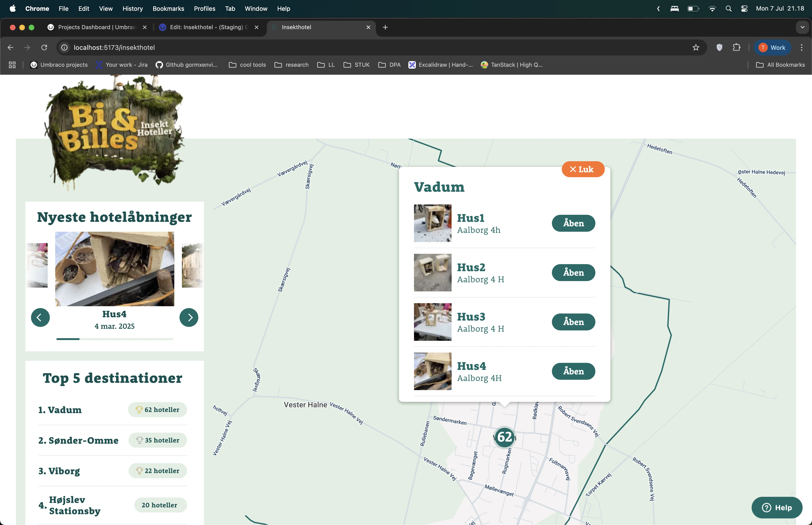Image resolution: width=812 pixels, height=525 pixels.
Task: Close the Vadum popup via Luk
Action: click(x=582, y=169)
